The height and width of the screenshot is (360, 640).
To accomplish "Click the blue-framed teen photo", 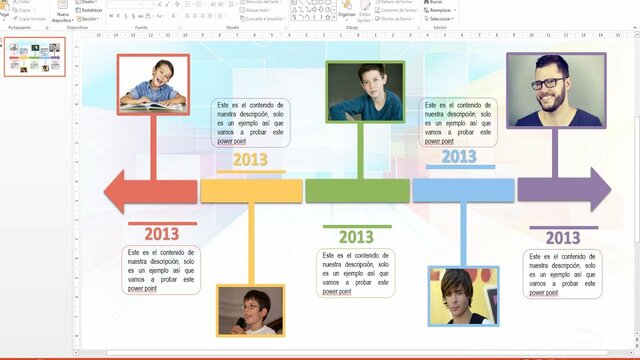I will tap(463, 296).
